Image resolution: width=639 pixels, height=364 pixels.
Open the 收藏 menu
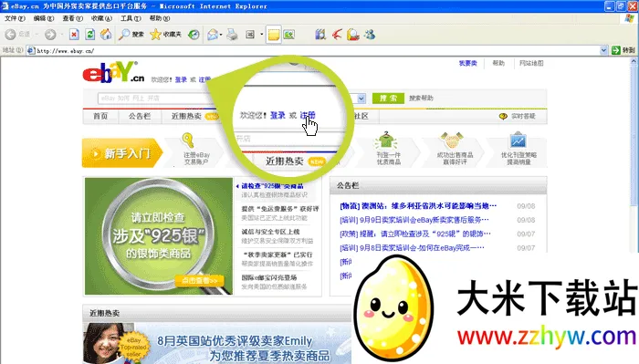click(101, 18)
